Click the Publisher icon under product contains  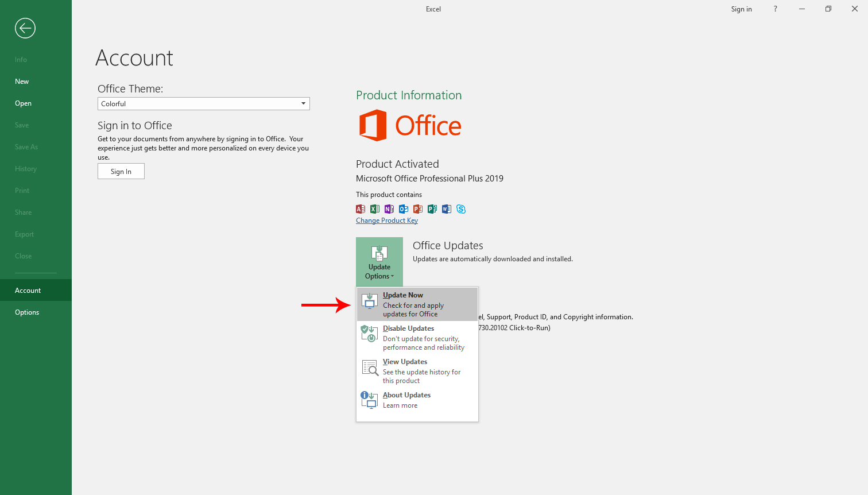coord(432,209)
